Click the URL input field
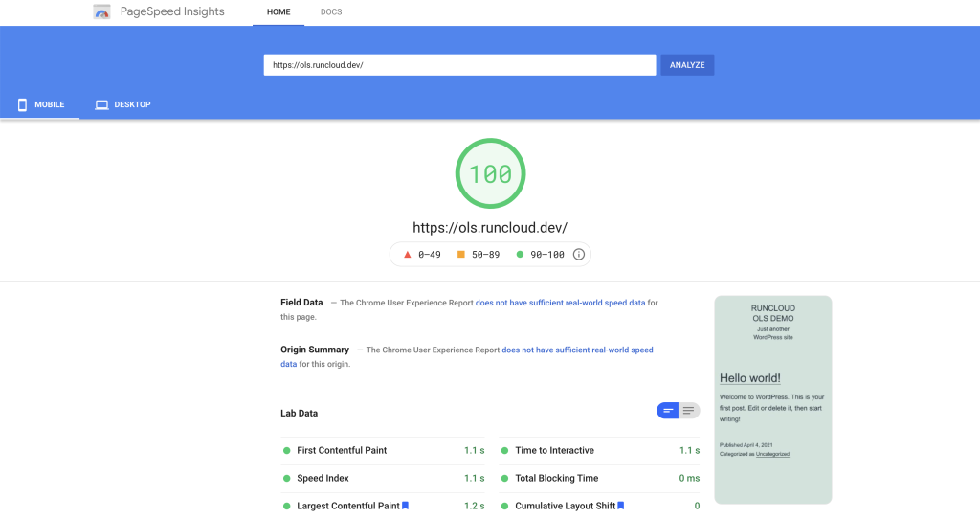 459,65
